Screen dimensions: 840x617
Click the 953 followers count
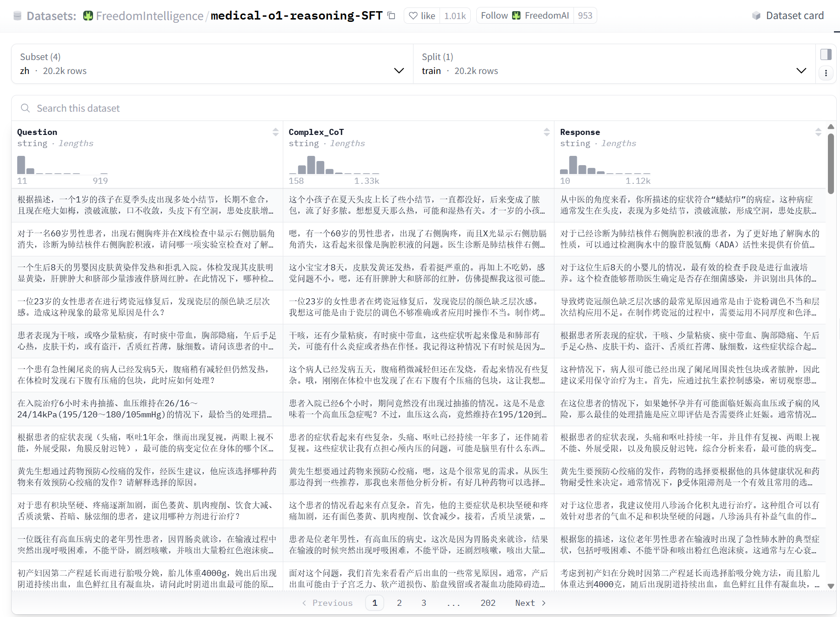[x=585, y=16]
